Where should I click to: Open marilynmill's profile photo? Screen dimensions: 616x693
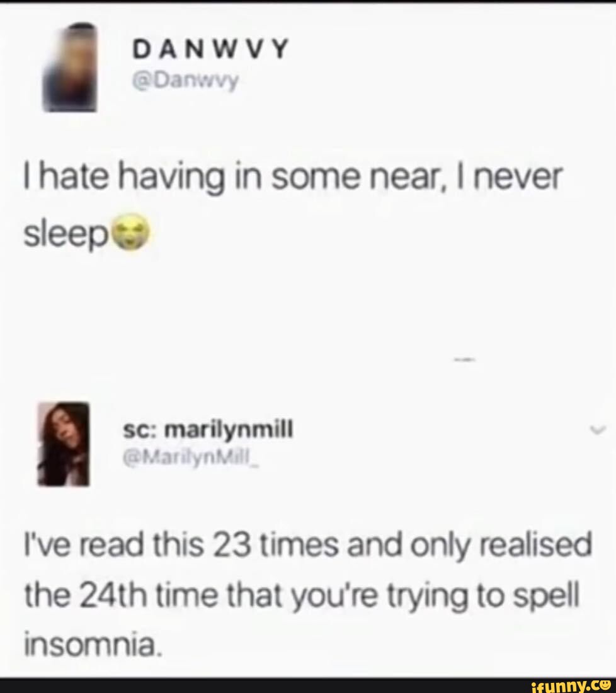pyautogui.click(x=64, y=444)
